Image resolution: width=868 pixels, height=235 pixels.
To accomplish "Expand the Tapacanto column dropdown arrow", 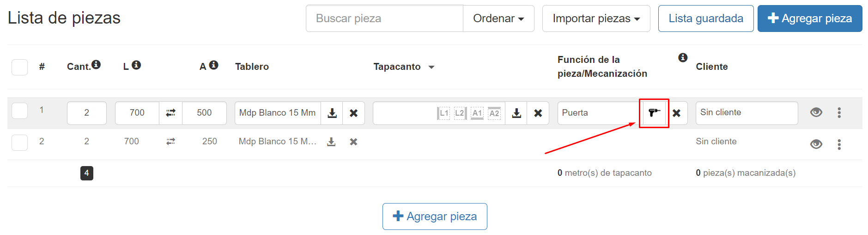I will (431, 67).
